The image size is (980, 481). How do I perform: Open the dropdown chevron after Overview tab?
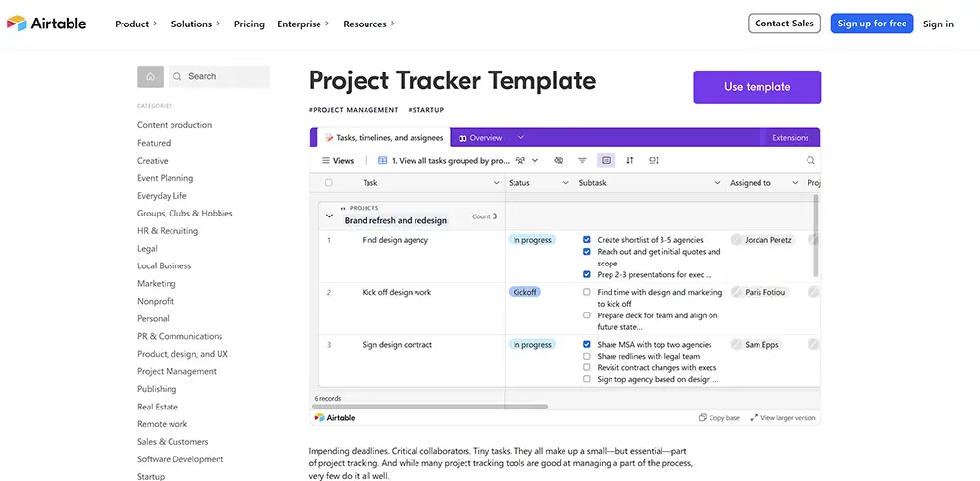click(520, 137)
